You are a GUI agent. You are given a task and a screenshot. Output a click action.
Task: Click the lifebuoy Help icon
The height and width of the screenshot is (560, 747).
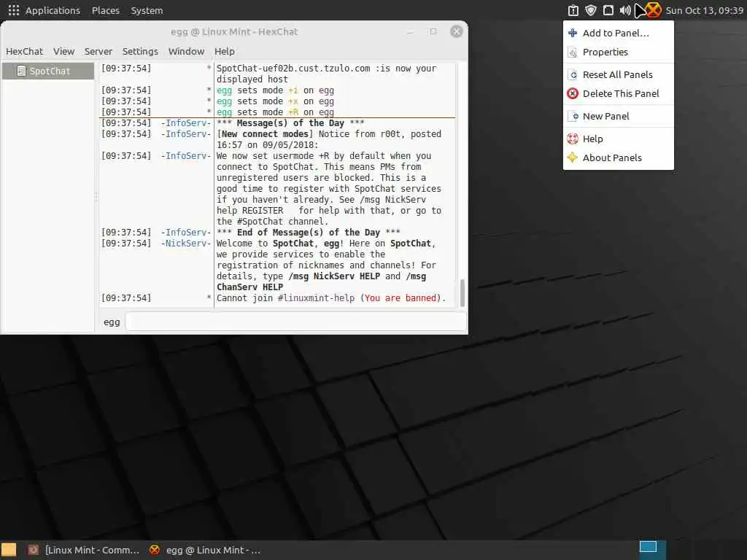click(x=573, y=139)
